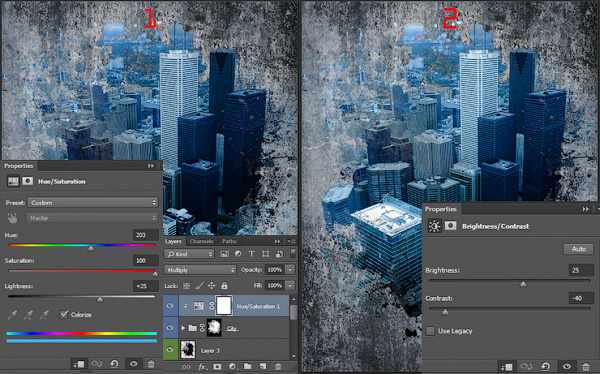Hide the Layer 3 visibility eye
600x374 pixels.
(x=170, y=350)
